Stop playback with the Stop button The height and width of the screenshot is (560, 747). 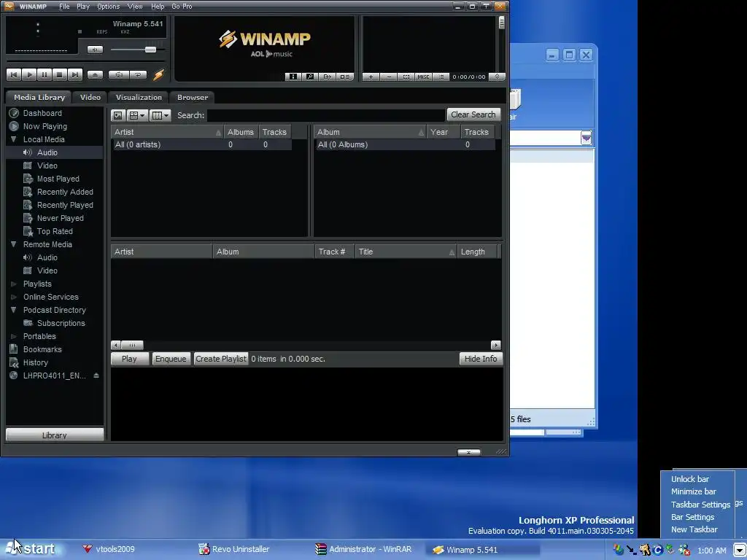[60, 75]
